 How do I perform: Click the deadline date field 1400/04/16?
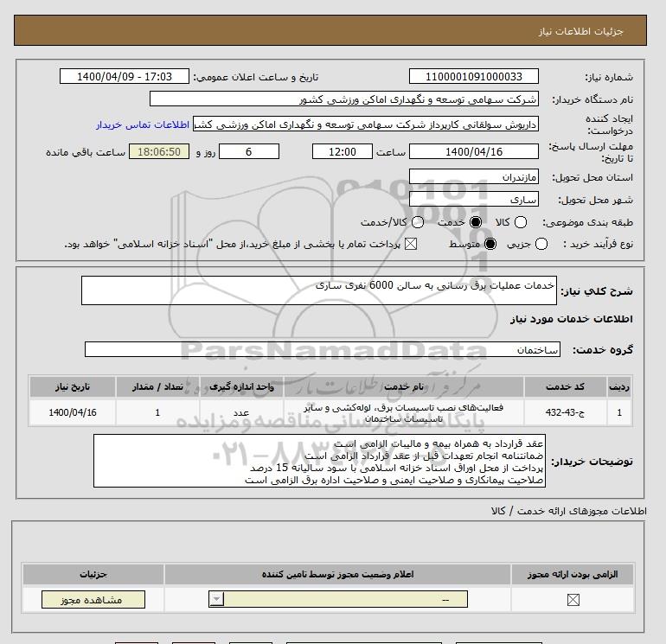(x=474, y=151)
